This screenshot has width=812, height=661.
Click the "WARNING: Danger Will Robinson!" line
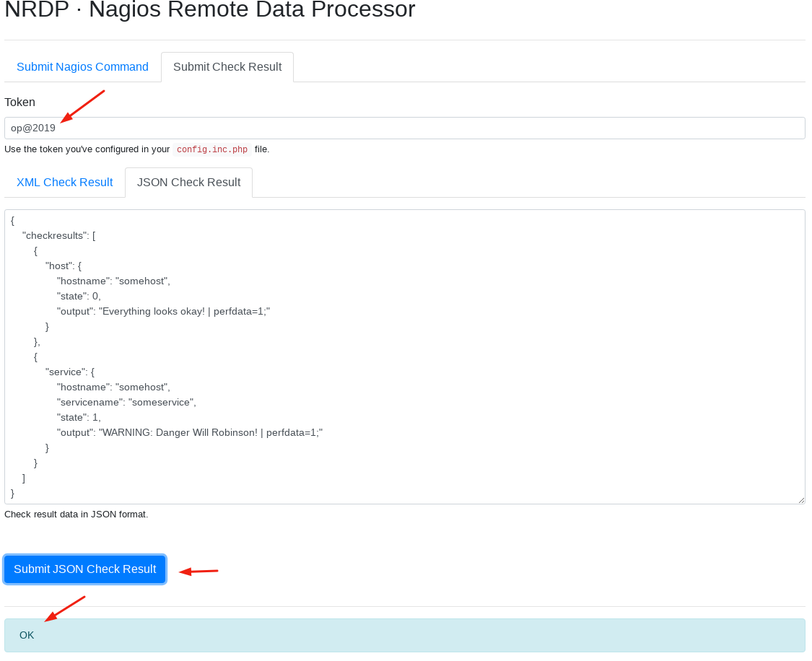coord(189,432)
